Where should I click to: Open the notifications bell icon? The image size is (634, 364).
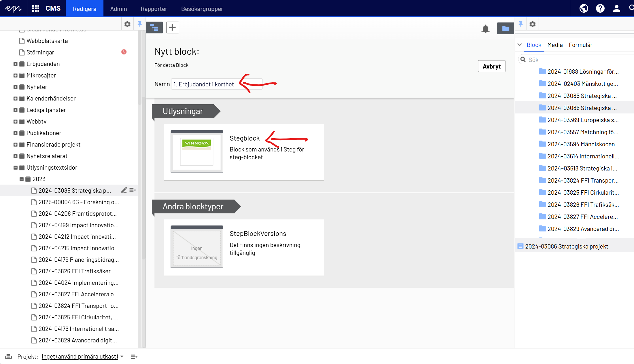click(x=486, y=29)
